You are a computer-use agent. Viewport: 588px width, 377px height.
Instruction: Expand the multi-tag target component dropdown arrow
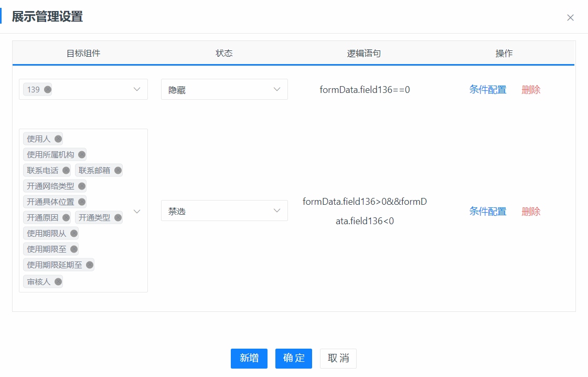tap(137, 212)
